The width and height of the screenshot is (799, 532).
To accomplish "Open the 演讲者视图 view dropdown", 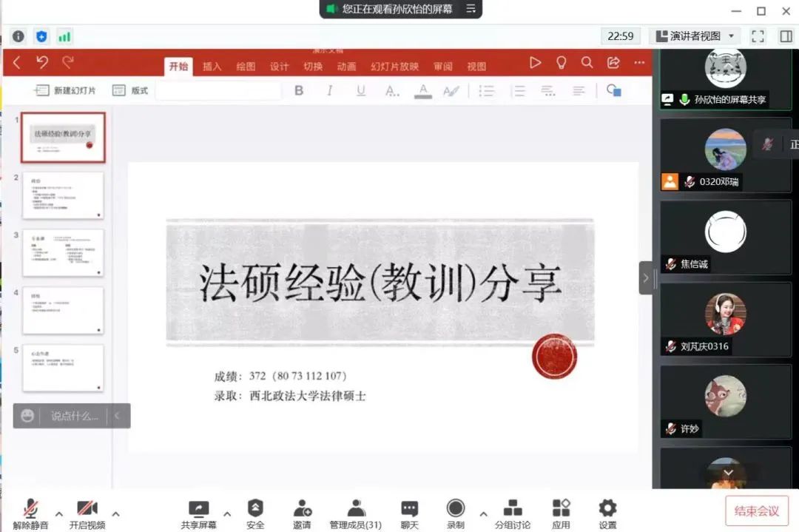I will (x=694, y=36).
